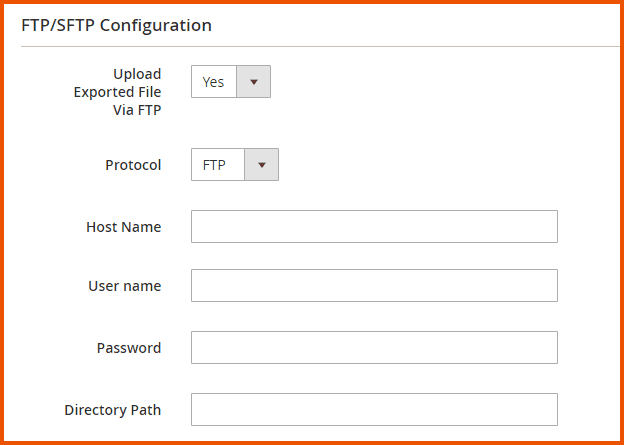Place cursor in the Directory Path field
The image size is (624, 445).
click(x=374, y=409)
